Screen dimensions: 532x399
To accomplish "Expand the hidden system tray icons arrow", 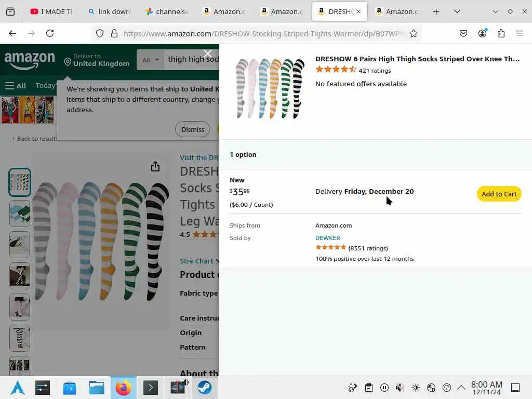I will pyautogui.click(x=461, y=388).
